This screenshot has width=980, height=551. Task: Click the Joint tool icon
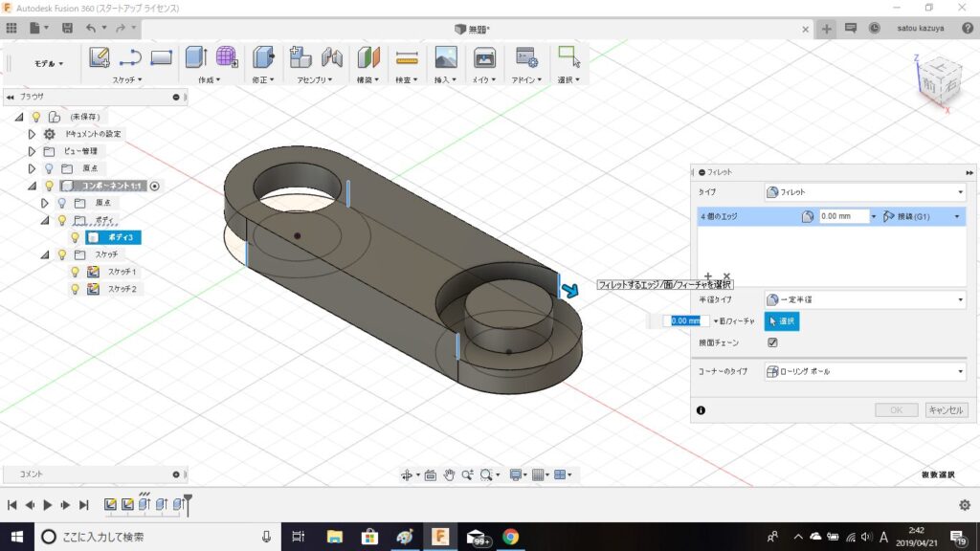[x=332, y=57]
